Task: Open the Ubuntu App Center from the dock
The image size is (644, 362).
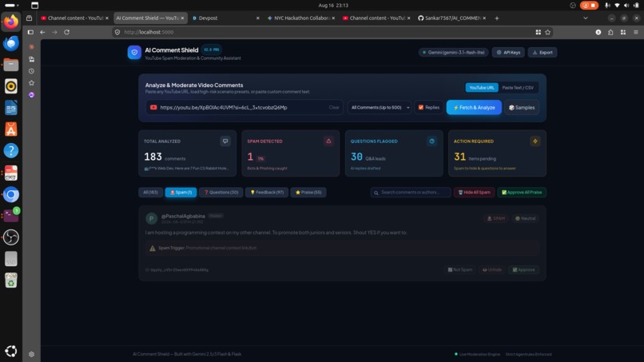Action: 11,129
